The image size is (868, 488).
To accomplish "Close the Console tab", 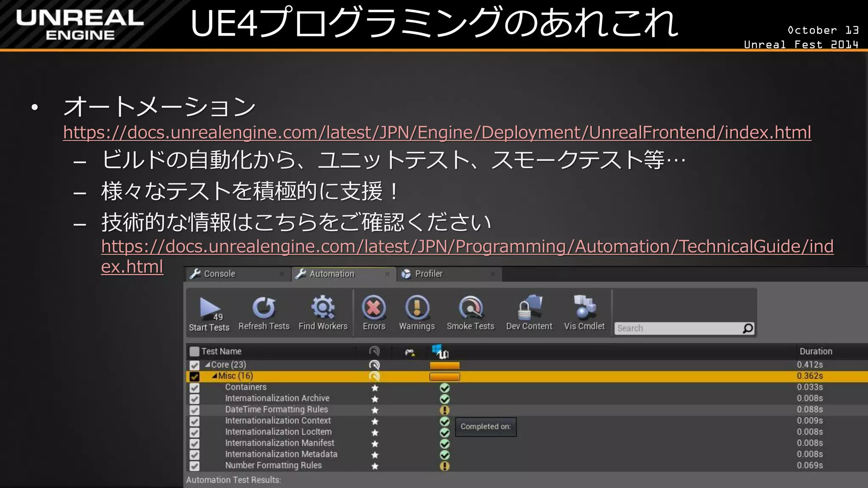I will (x=281, y=274).
